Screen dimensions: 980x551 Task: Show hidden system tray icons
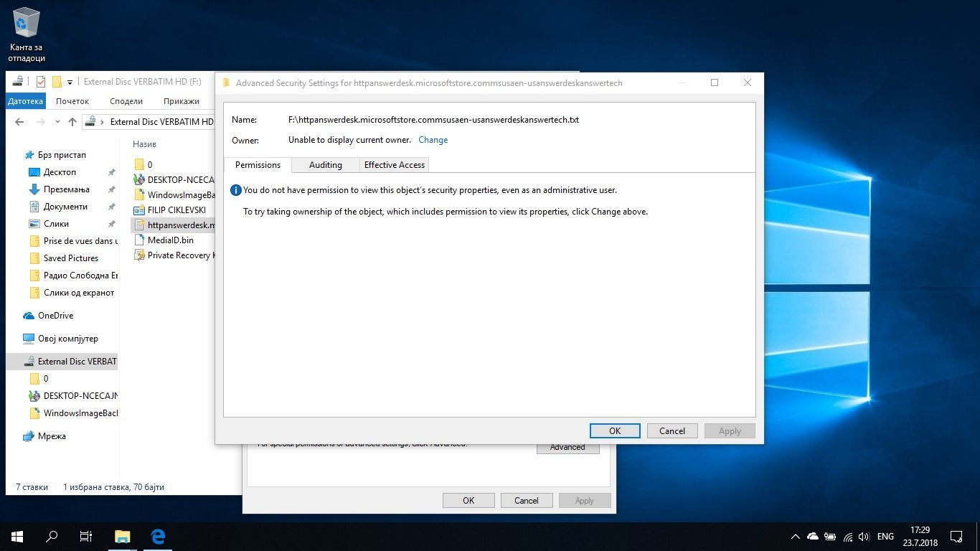[x=796, y=537]
